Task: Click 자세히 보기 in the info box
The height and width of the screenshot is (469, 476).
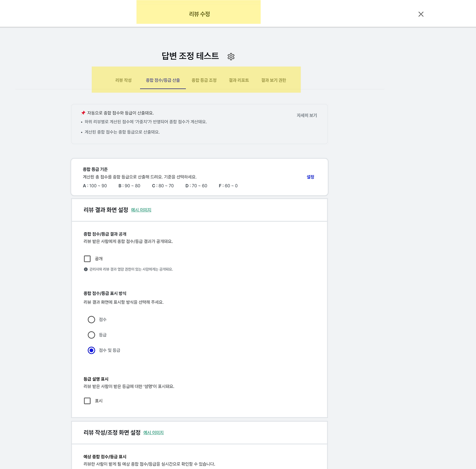Action: point(307,116)
